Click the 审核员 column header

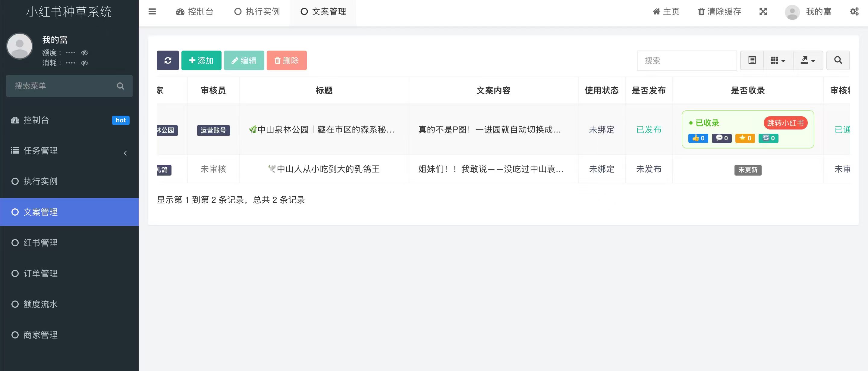pyautogui.click(x=213, y=90)
